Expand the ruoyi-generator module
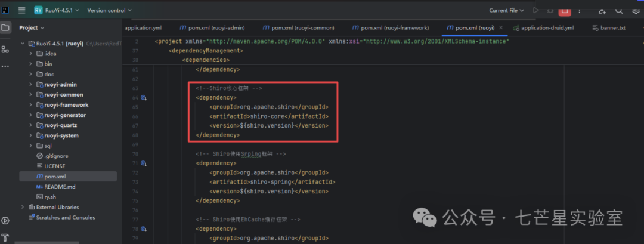This screenshot has width=644, height=244. point(30,115)
